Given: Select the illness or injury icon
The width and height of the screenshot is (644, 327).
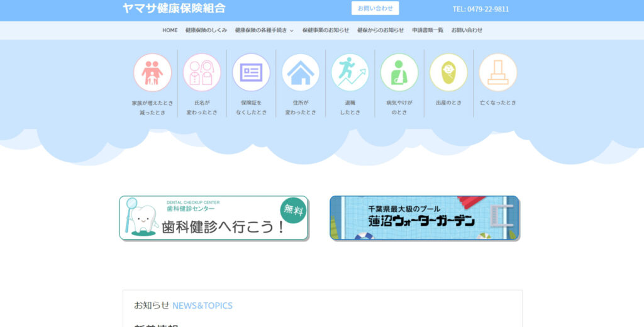Looking at the screenshot, I should click(x=399, y=73).
